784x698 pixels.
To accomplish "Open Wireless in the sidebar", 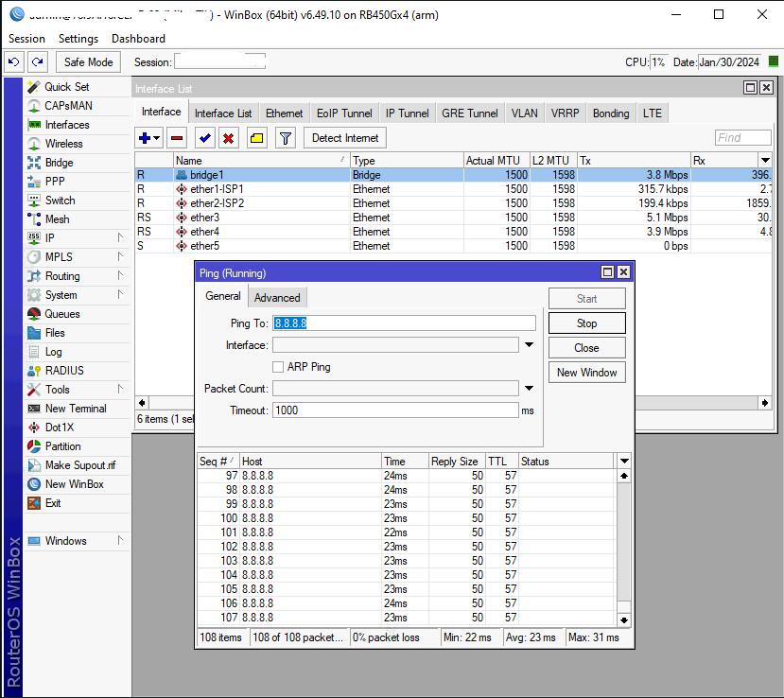I will click(63, 144).
